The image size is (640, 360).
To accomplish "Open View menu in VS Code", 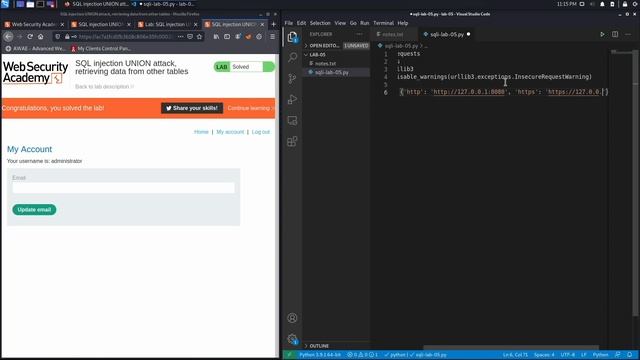I will click(x=340, y=23).
